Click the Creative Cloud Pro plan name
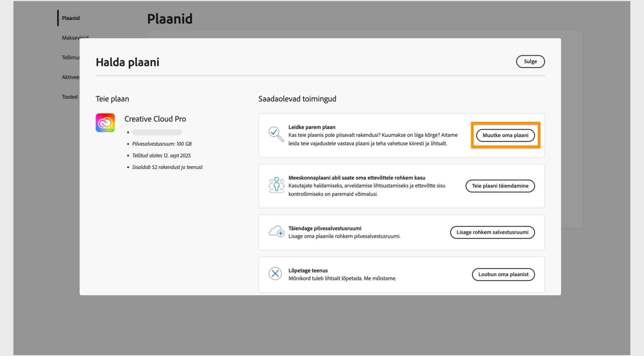The width and height of the screenshot is (644, 356). click(x=155, y=119)
